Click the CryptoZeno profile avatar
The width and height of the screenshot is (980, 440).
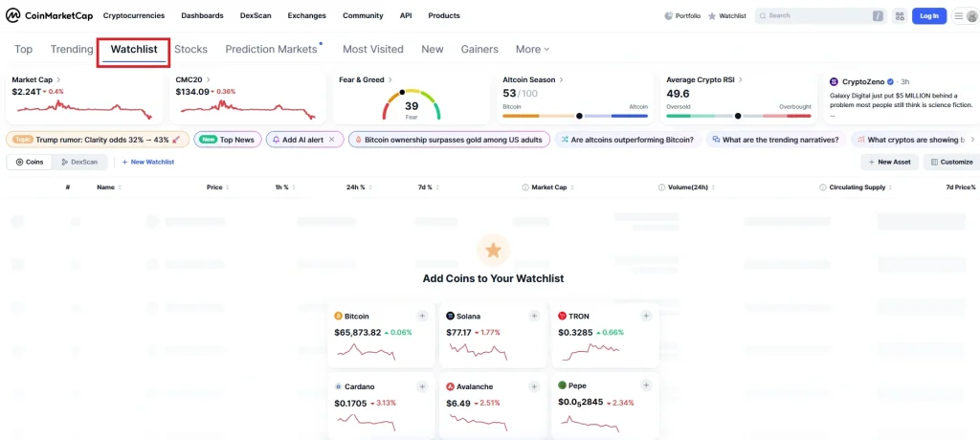[834, 82]
